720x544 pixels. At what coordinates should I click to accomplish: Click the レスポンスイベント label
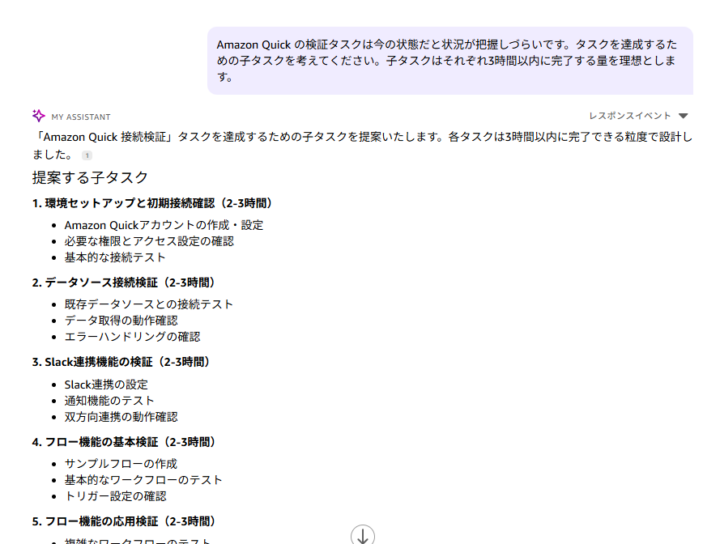point(630,116)
